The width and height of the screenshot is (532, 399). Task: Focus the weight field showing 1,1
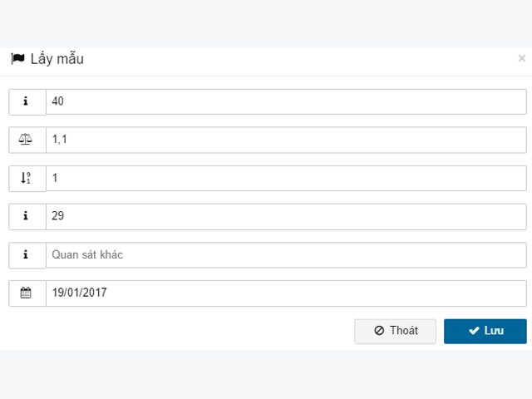(x=286, y=140)
